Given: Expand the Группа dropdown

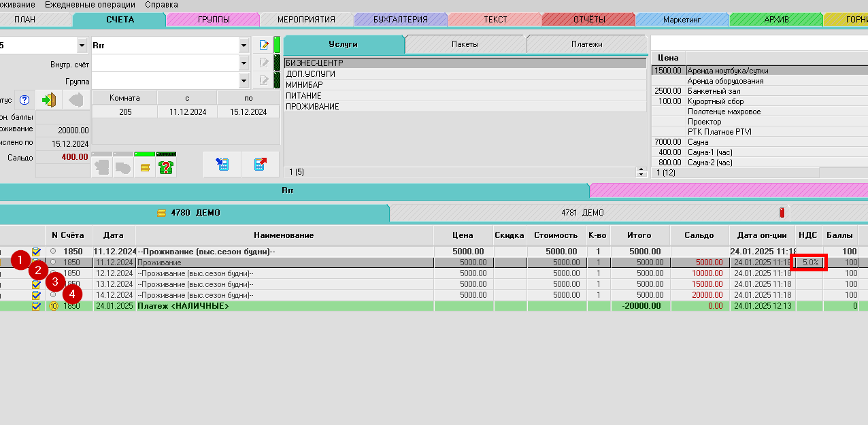Looking at the screenshot, I should [244, 81].
